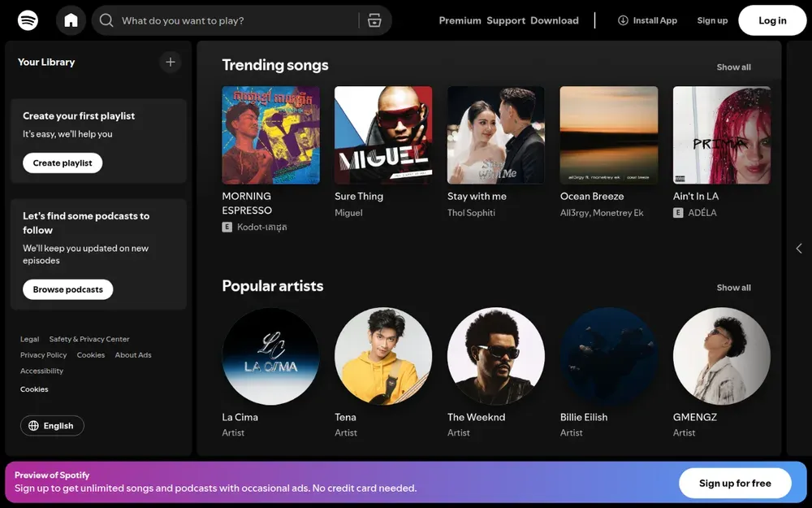Click the Install App link
Image resolution: width=812 pixels, height=508 pixels.
point(647,21)
